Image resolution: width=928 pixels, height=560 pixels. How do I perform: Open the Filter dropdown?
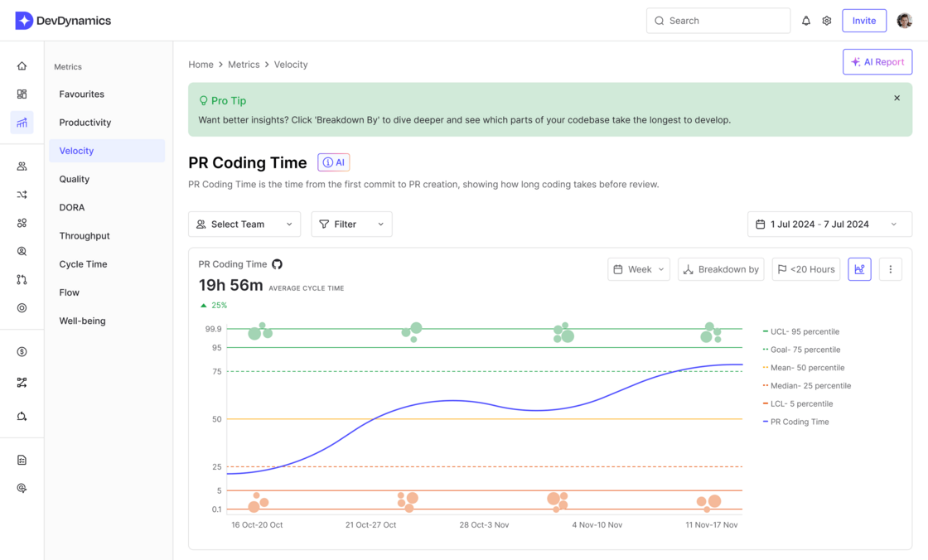351,224
